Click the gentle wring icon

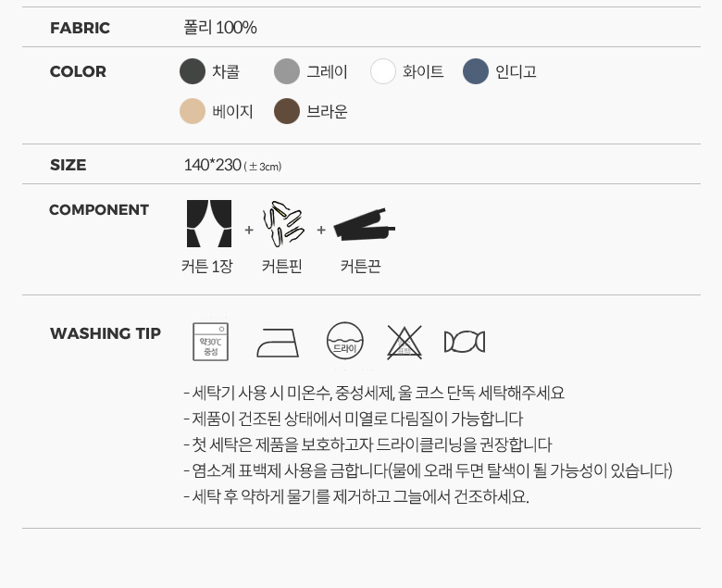465,342
